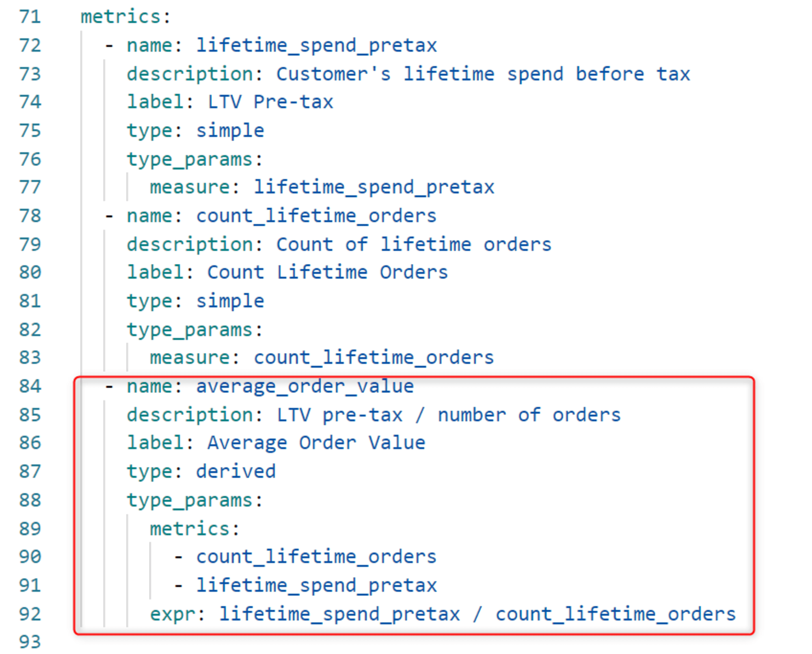Click list item '- count_lifetime_orders' on line 90
The height and width of the screenshot is (654, 812).
tap(304, 557)
